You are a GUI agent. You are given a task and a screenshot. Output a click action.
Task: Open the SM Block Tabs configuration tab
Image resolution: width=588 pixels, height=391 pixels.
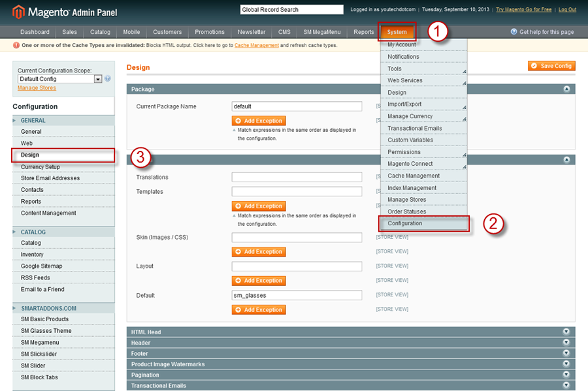pos(63,377)
